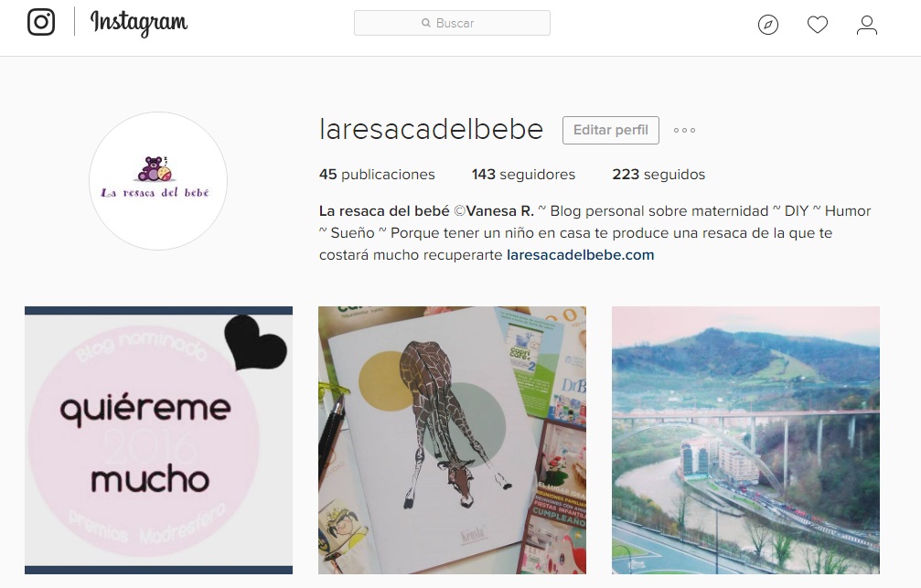This screenshot has height=588, width=921.
Task: Open profile via the person icon
Action: coord(866,25)
